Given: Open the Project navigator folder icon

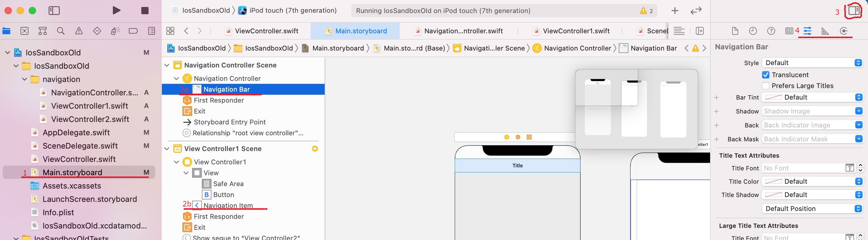Looking at the screenshot, I should [6, 31].
